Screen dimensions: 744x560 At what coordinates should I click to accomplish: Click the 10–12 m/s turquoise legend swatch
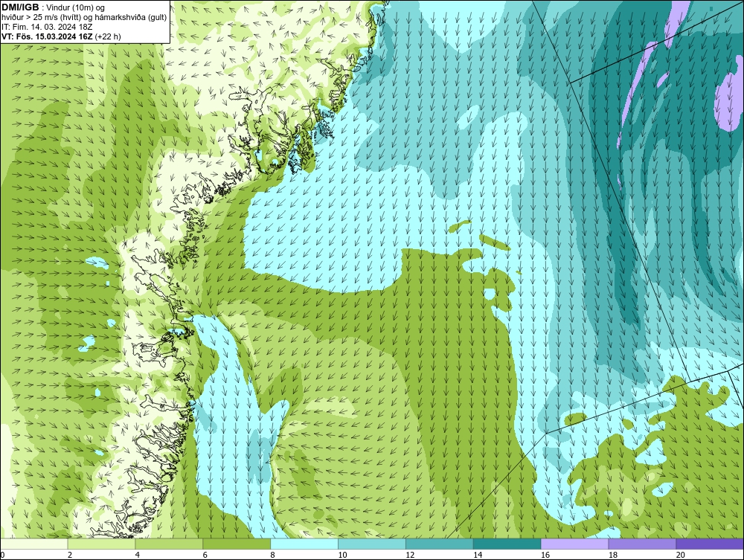pyautogui.click(x=372, y=544)
